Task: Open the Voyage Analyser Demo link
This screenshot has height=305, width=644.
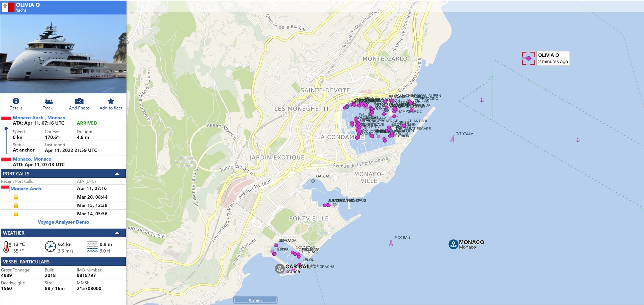Action: (63, 222)
